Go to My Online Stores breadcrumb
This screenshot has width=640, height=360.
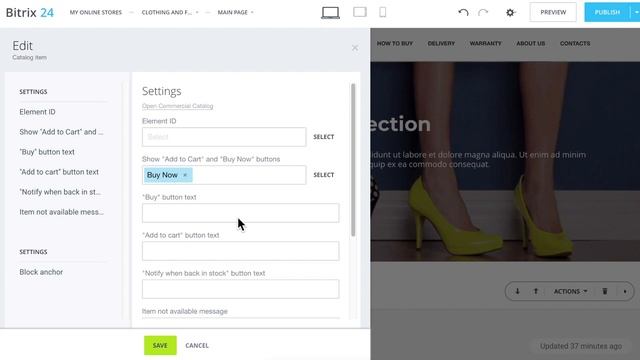(96, 12)
